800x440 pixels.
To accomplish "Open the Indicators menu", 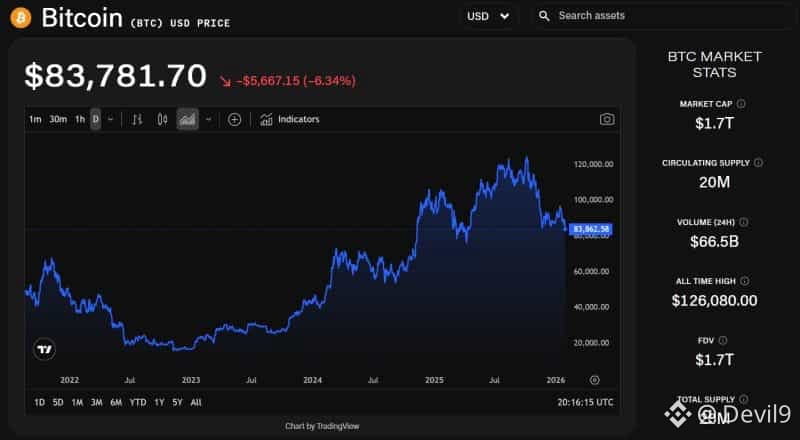I will point(290,119).
